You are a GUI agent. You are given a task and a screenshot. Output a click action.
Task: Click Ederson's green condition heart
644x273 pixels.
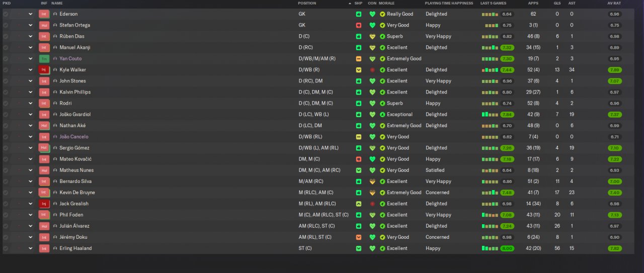(x=372, y=14)
